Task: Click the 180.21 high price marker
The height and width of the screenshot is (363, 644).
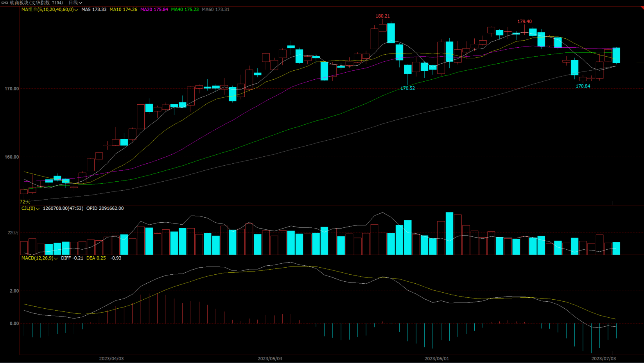Action: [383, 16]
